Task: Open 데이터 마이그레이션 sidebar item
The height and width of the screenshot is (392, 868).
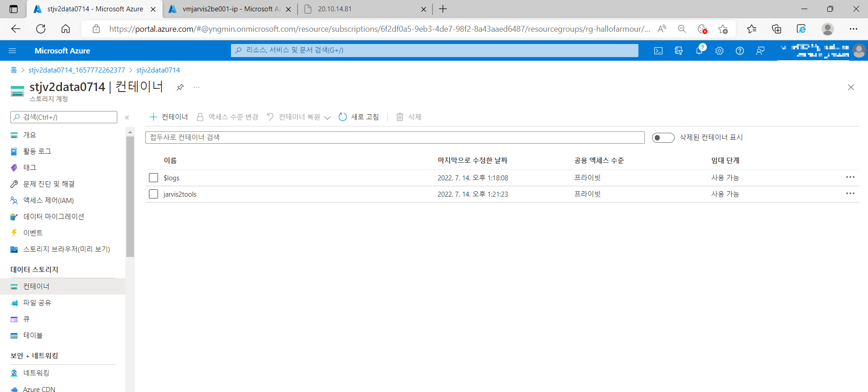Action: pyautogui.click(x=53, y=217)
